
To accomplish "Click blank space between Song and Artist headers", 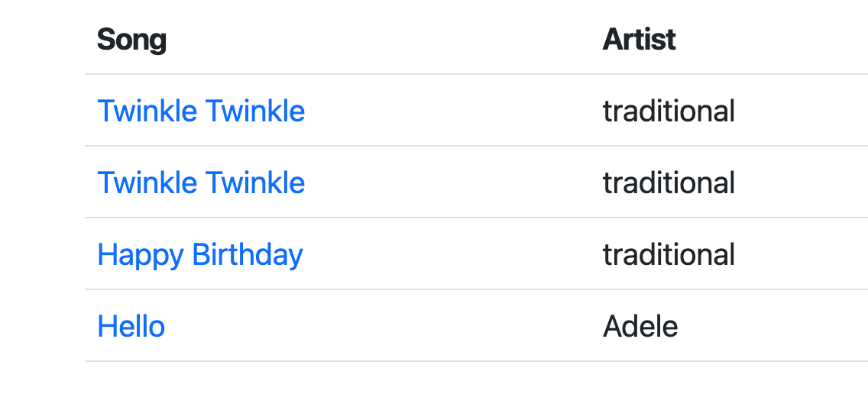I will 382,40.
